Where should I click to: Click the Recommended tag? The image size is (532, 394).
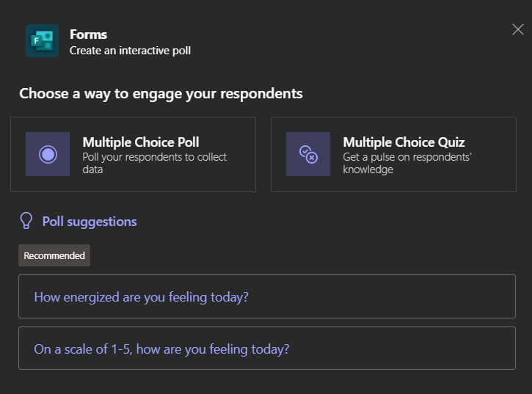point(54,255)
